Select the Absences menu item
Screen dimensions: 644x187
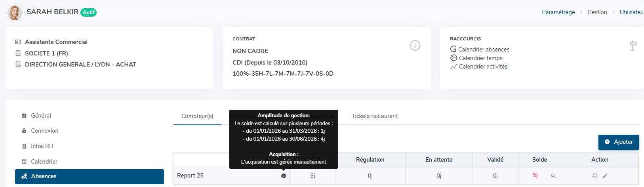coord(44,176)
